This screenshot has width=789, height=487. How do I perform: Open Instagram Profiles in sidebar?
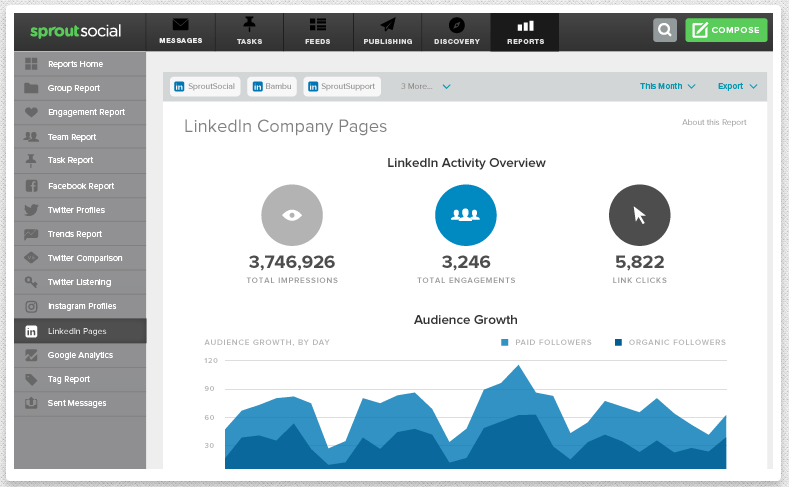pos(80,306)
